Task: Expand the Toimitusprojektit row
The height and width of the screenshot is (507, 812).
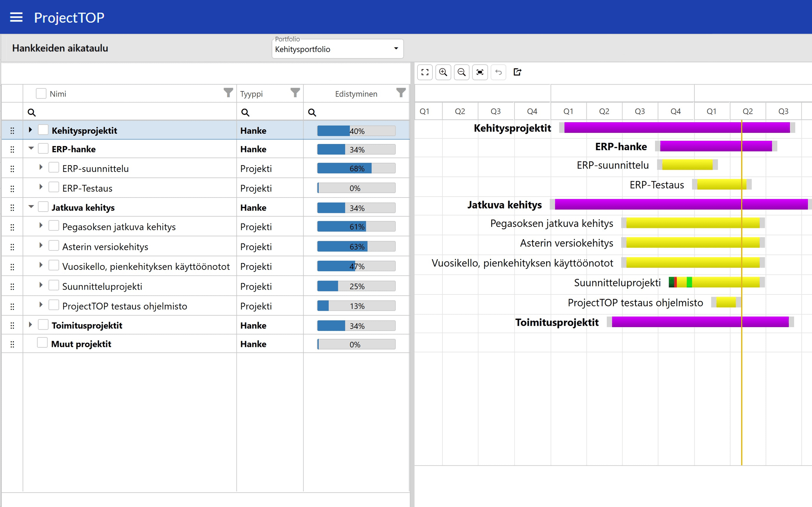Action: (30, 325)
